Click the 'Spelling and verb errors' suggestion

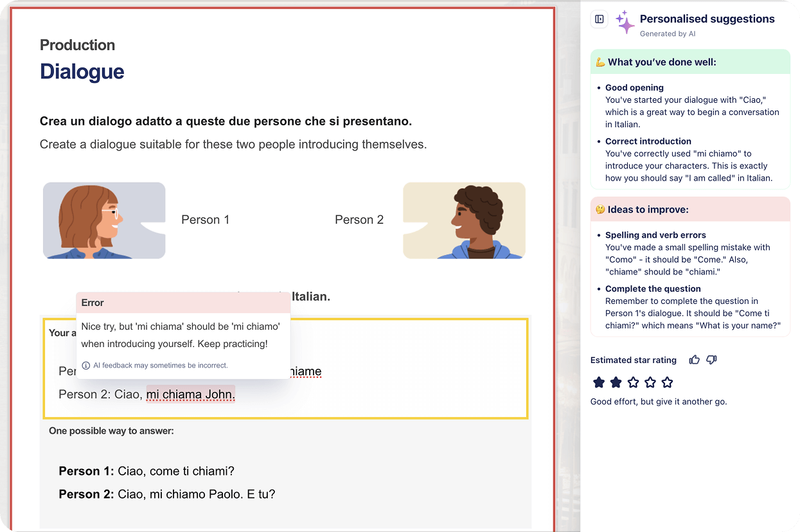coord(655,235)
